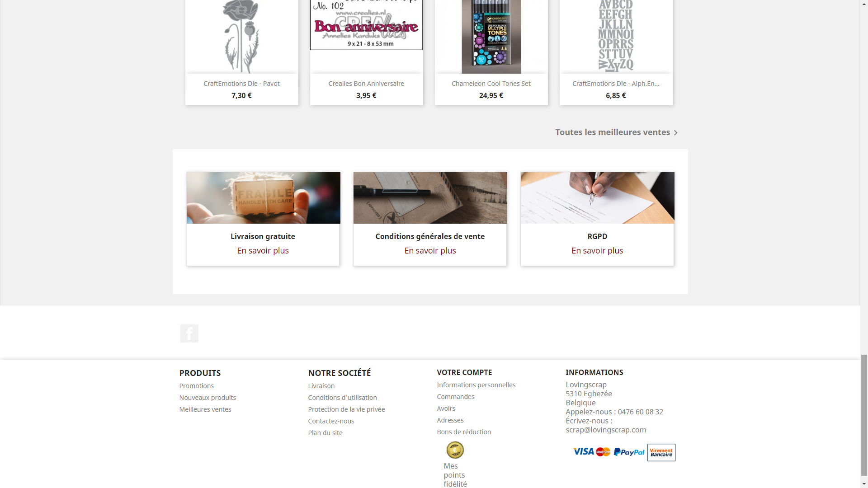Go to Nouveaux produits page
The image size is (868, 488).
pos(208,398)
